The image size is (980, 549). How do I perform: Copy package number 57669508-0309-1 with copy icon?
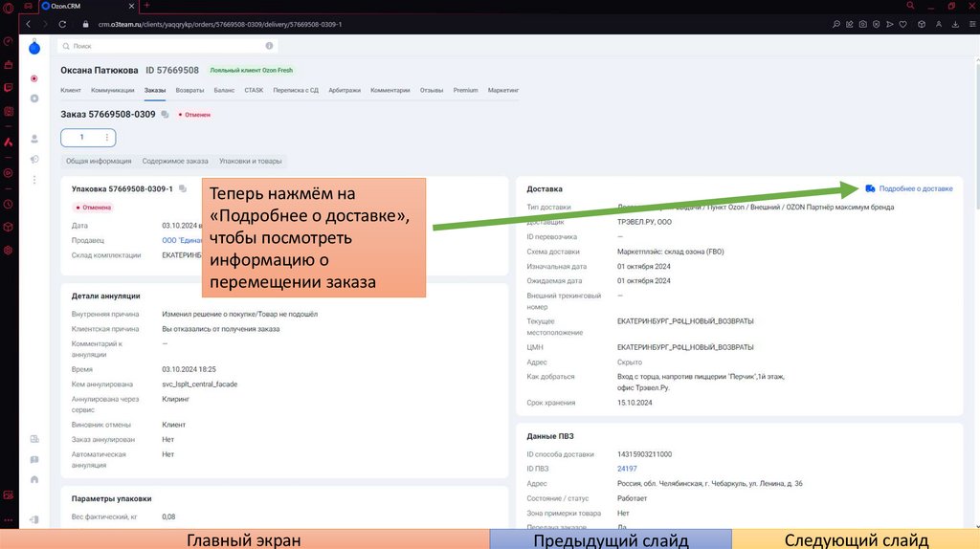click(x=183, y=188)
